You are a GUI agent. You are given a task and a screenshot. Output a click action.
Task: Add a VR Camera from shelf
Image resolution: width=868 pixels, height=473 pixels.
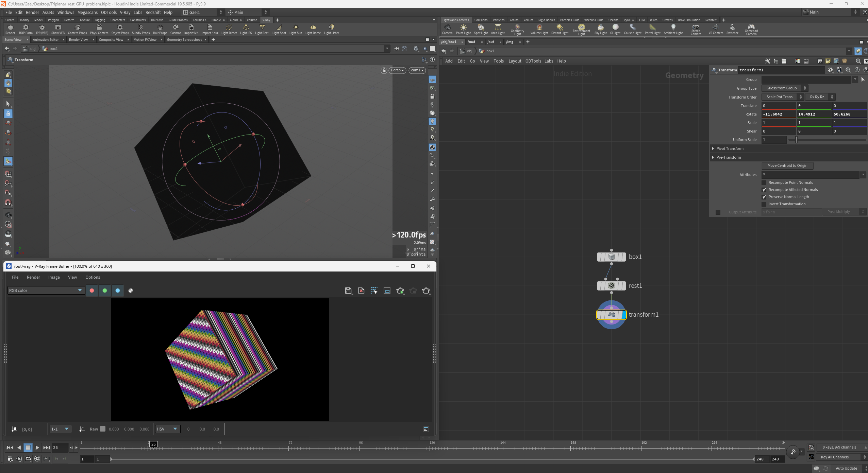716,29
